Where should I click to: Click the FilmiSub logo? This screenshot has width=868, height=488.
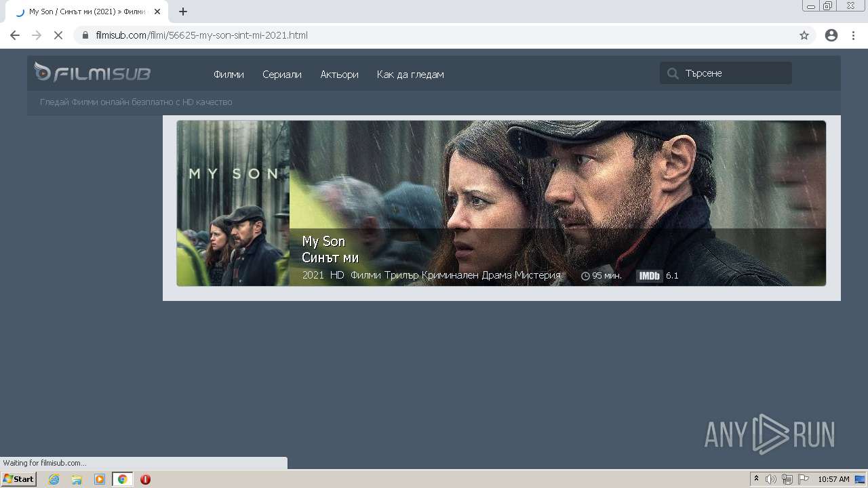[x=92, y=73]
